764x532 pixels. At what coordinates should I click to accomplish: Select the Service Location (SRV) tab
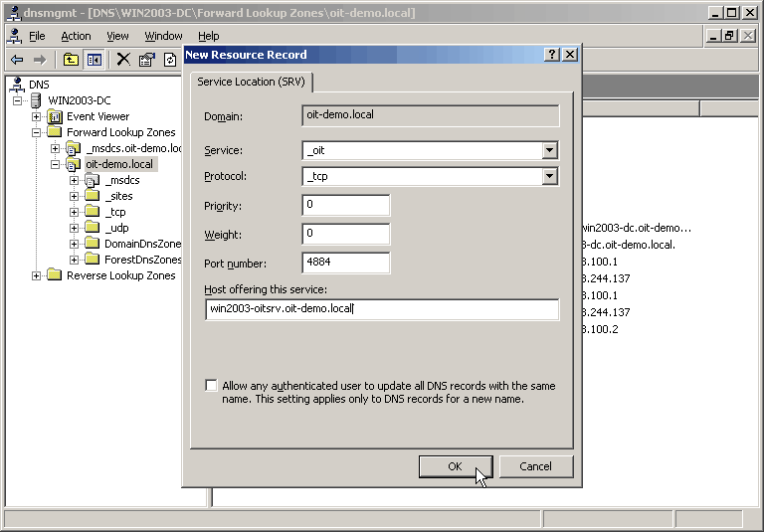pyautogui.click(x=252, y=82)
